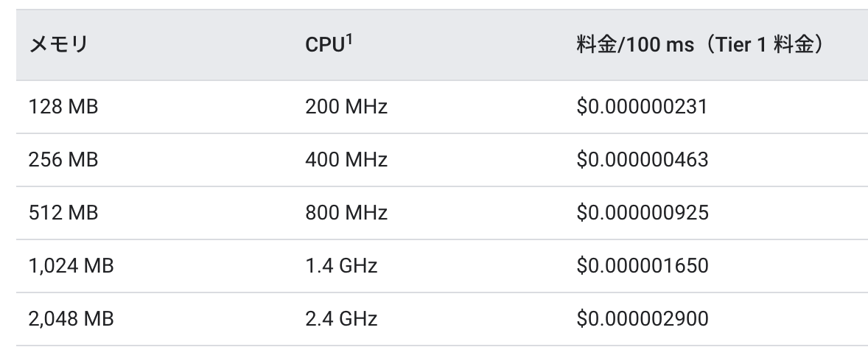
Task: Click the 400 MHz CPU value
Action: coord(346,159)
